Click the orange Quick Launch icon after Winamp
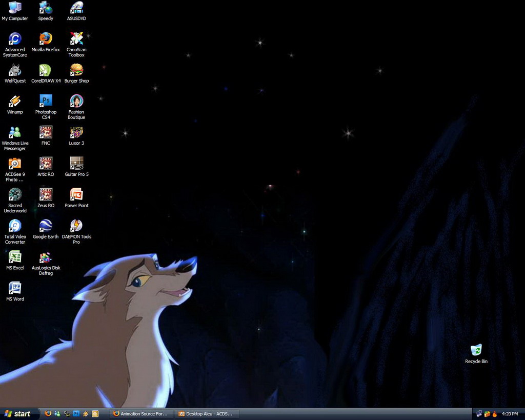The height and width of the screenshot is (420, 525). coord(95,414)
